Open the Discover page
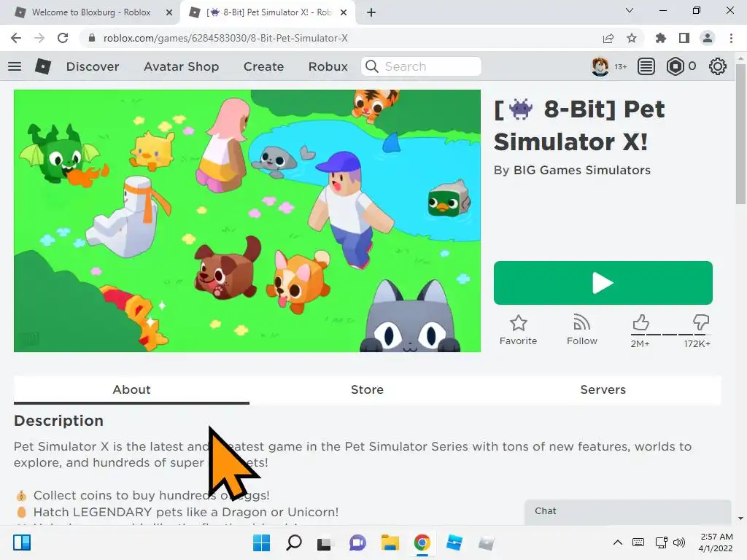This screenshot has width=747, height=560. coord(93,66)
